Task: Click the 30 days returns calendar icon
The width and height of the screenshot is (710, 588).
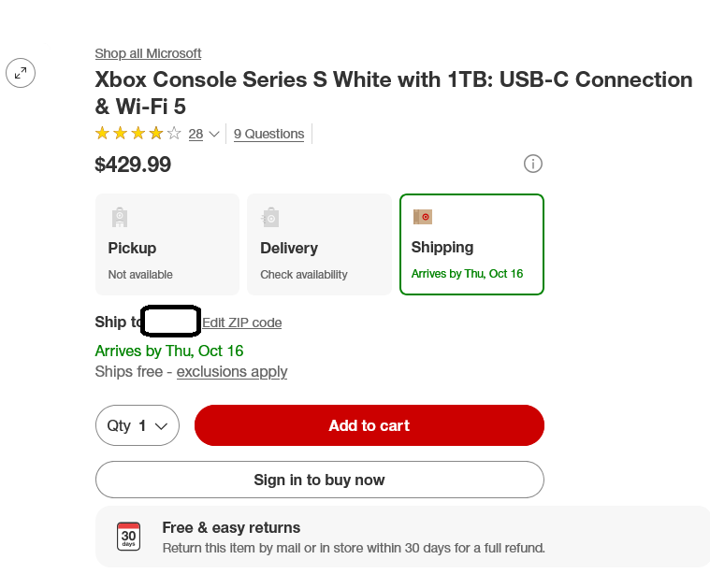Action: point(129,537)
